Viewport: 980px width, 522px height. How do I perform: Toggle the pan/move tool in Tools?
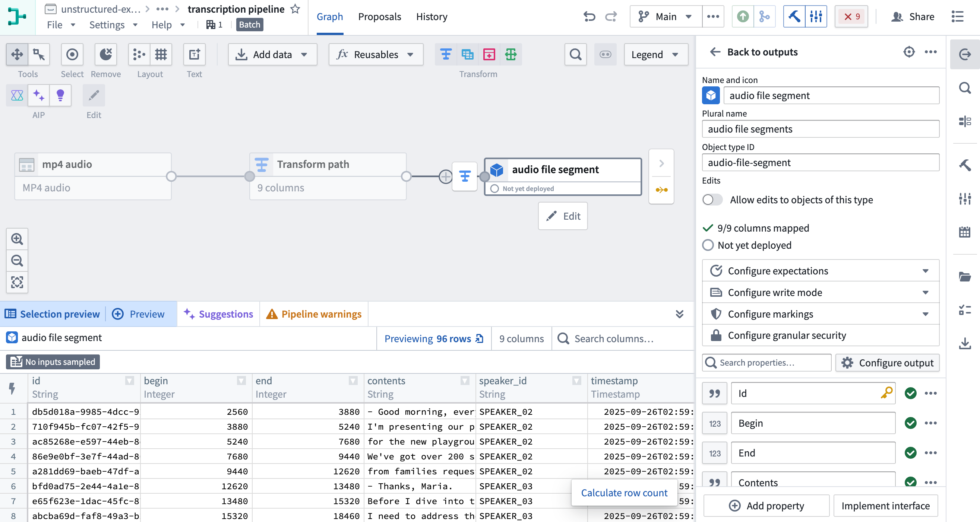pos(17,54)
